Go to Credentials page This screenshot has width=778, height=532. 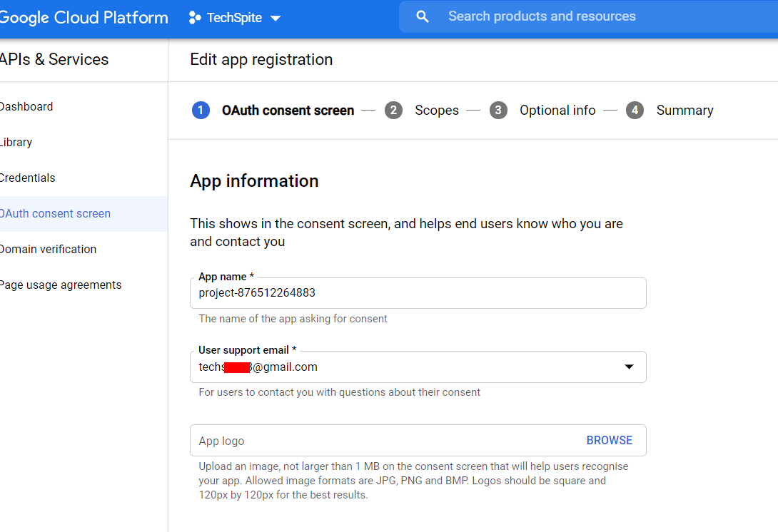pos(28,178)
